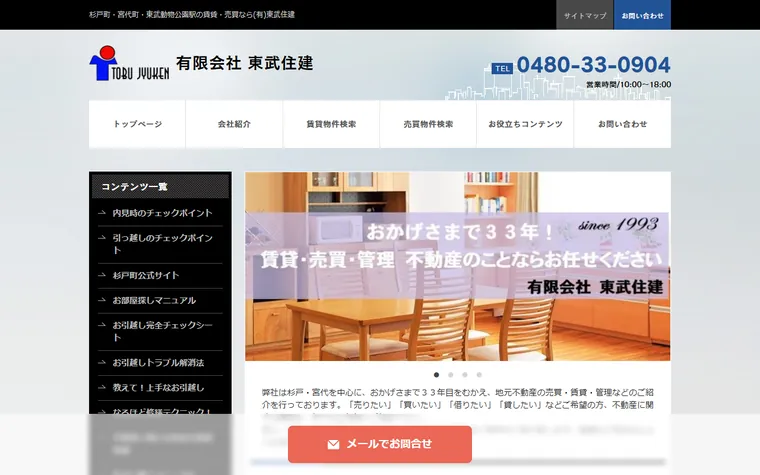The width and height of the screenshot is (760, 475).
Task: Click arrow icon beside 教えて！上手なお引越し
Action: click(102, 387)
